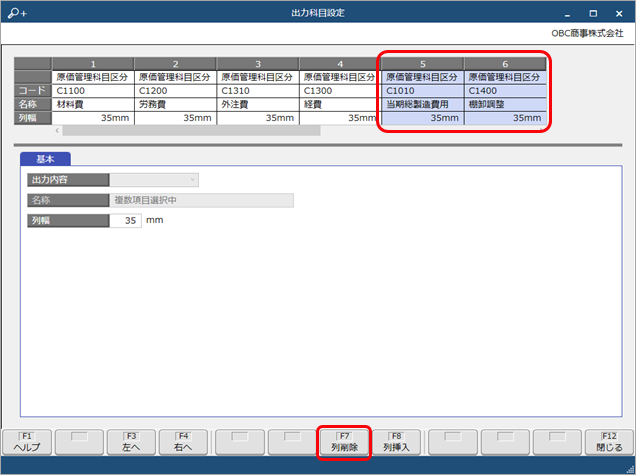636x475 pixels.
Task: Select column header 2
Action: [175, 64]
